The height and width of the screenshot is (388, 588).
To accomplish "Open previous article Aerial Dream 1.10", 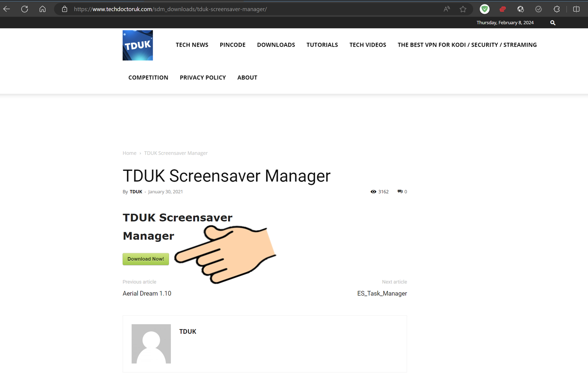I will tap(147, 293).
